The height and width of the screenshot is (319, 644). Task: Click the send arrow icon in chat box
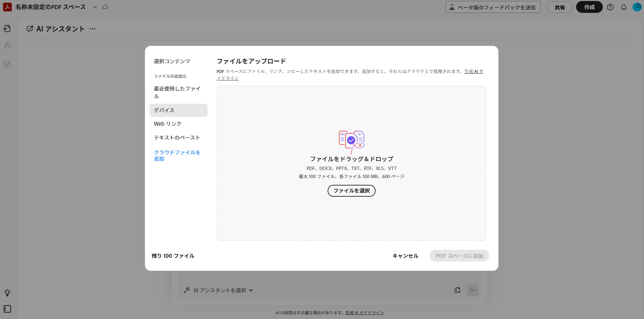point(473,290)
